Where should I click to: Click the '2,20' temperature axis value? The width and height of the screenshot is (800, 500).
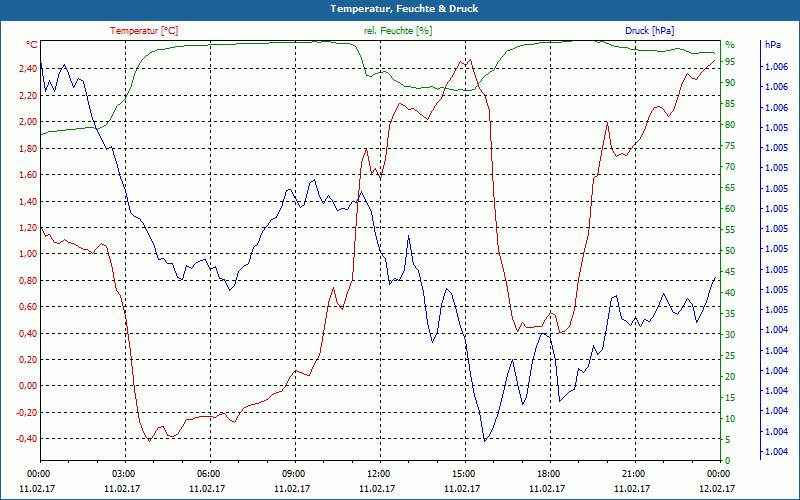(28, 95)
